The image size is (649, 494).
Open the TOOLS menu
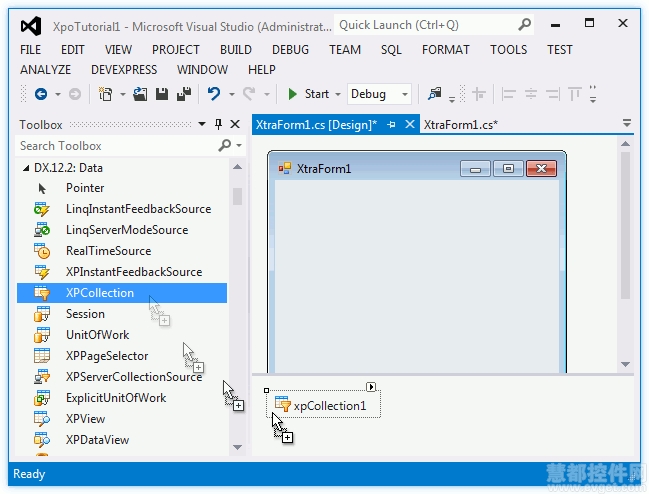click(508, 50)
